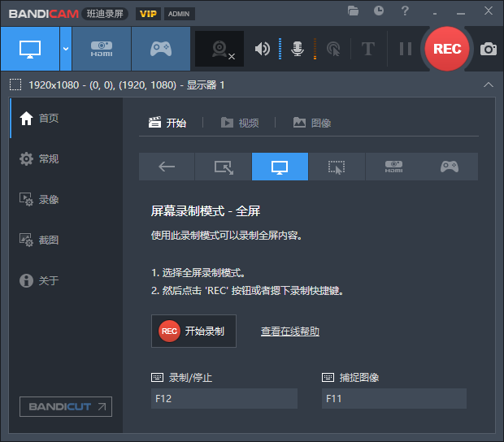504x442 pixels.
Task: Open output folder icon in title bar
Action: (353, 11)
